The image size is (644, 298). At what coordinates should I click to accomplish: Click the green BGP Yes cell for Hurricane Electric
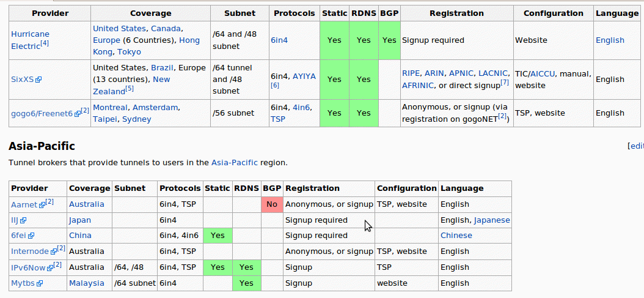(x=389, y=40)
